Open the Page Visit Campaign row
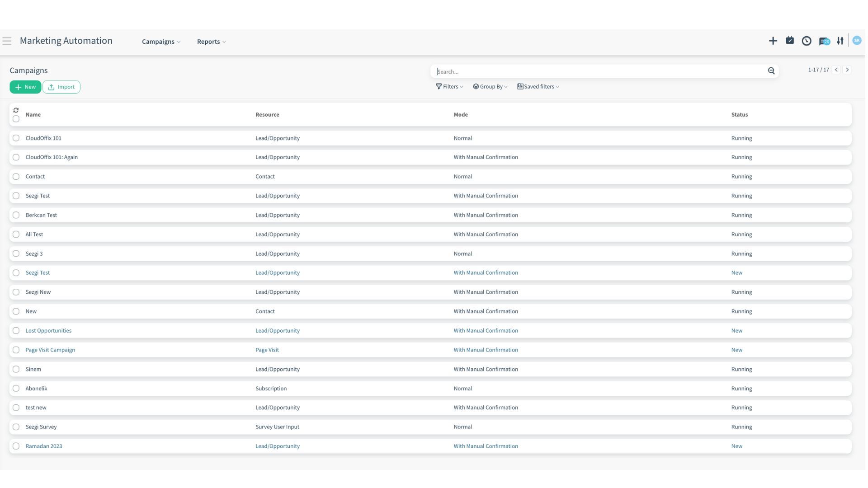This screenshot has width=868, height=488. click(430, 350)
